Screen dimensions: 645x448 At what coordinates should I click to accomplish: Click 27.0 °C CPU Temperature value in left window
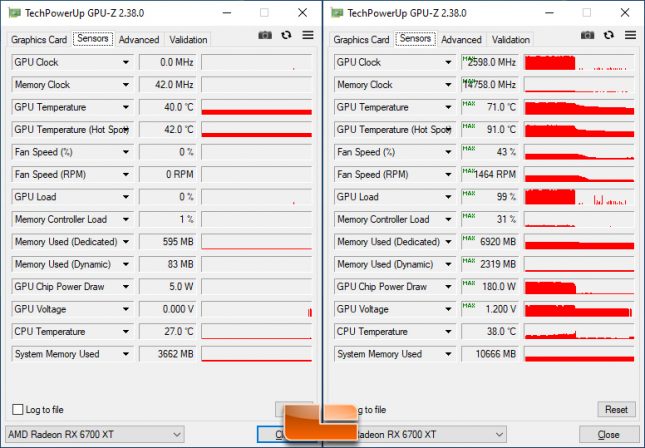pos(167,332)
